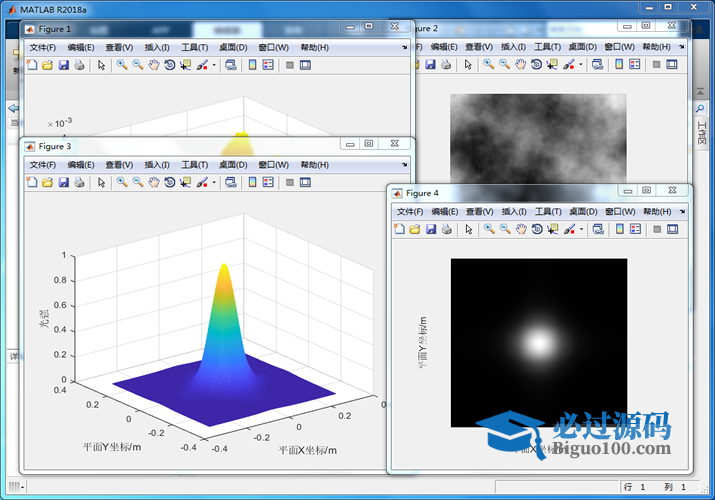The image size is (715, 500).
Task: Select Edit Plot arrow in Figure 3
Action: click(x=101, y=182)
